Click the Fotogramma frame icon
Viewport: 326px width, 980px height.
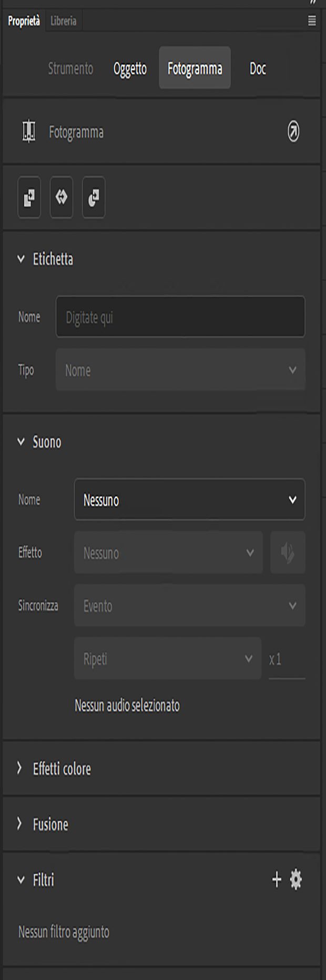[29, 132]
